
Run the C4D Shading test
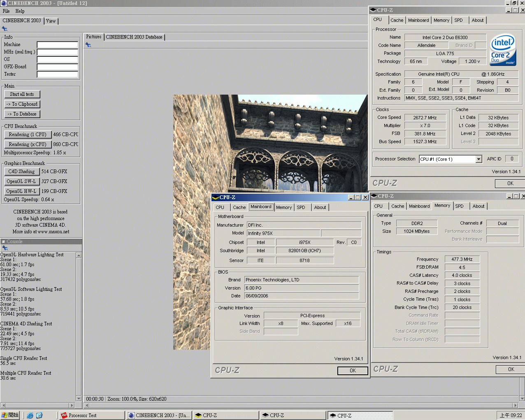point(22,172)
